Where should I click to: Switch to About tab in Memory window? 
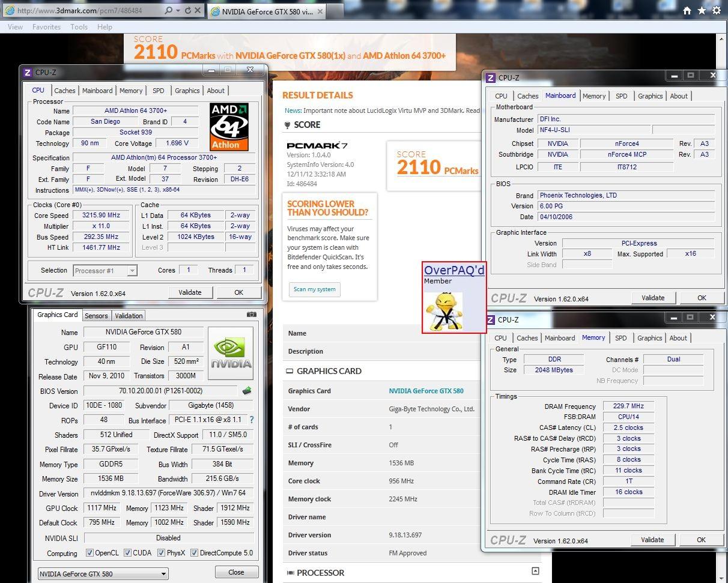pyautogui.click(x=678, y=338)
